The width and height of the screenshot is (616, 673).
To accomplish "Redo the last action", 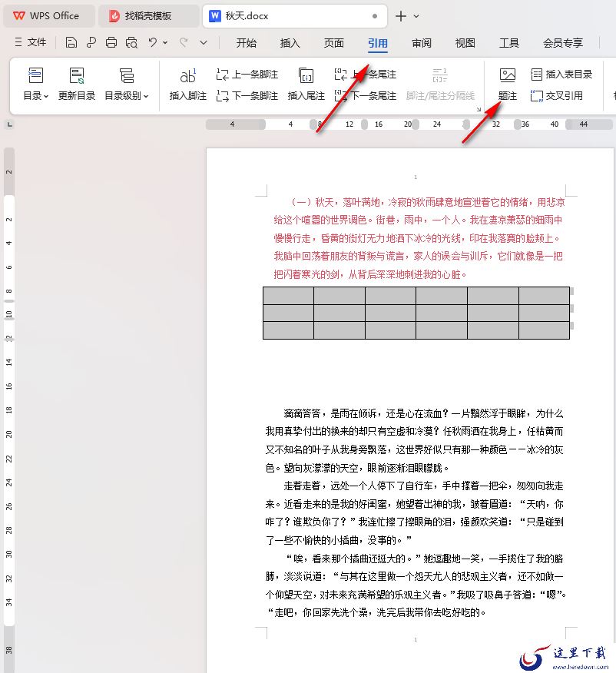I will pyautogui.click(x=184, y=42).
